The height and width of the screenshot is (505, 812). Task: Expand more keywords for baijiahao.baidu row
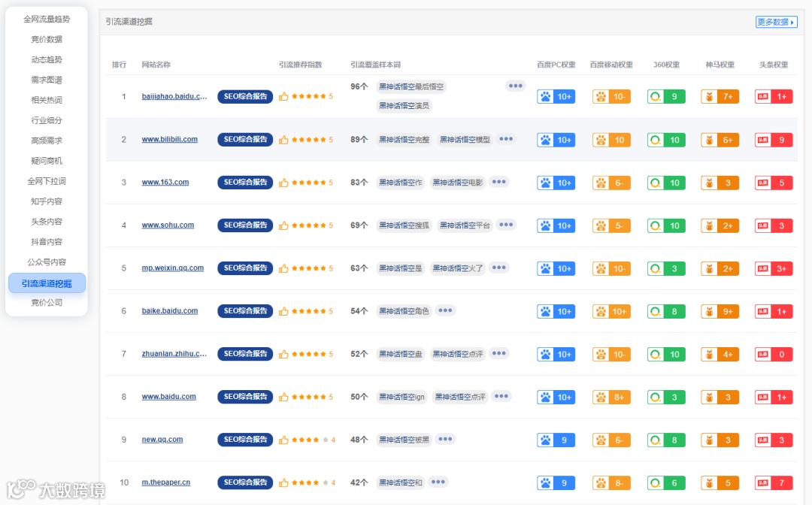coord(515,86)
